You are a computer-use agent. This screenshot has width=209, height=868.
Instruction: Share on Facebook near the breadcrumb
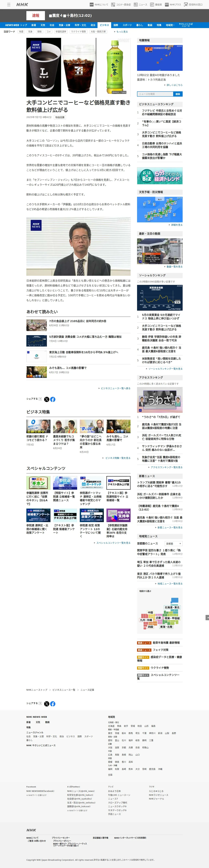(x=53, y=704)
